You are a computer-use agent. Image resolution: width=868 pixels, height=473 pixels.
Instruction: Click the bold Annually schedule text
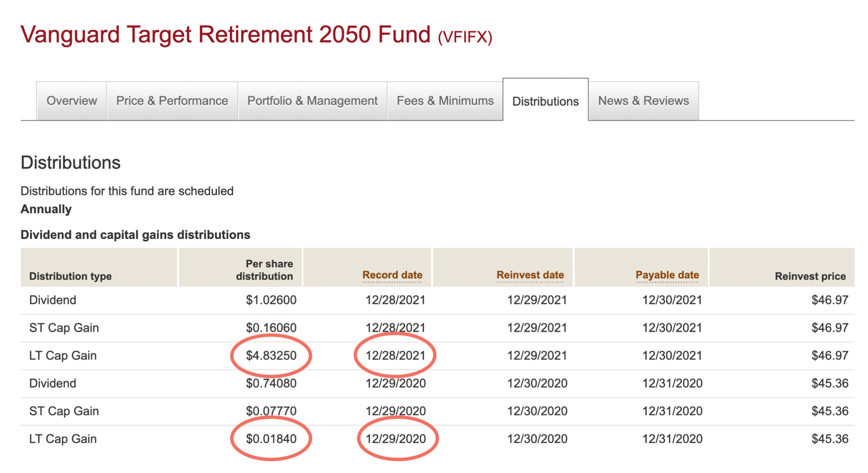pyautogui.click(x=46, y=209)
